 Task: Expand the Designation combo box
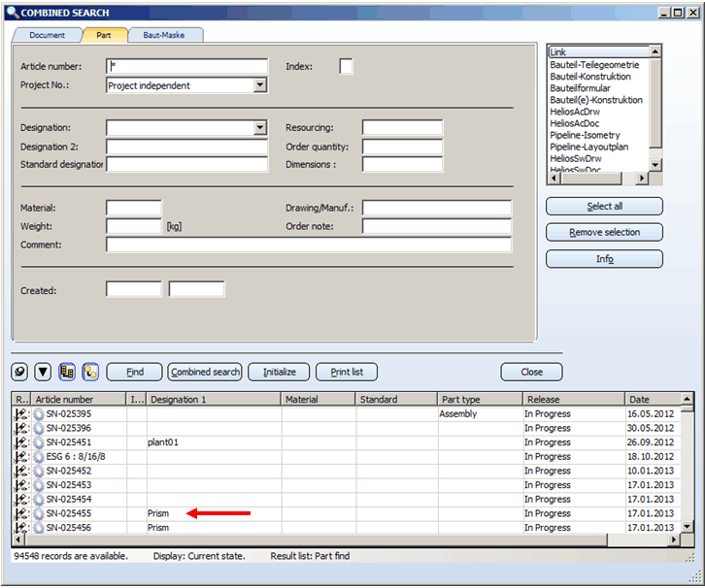coord(259,128)
